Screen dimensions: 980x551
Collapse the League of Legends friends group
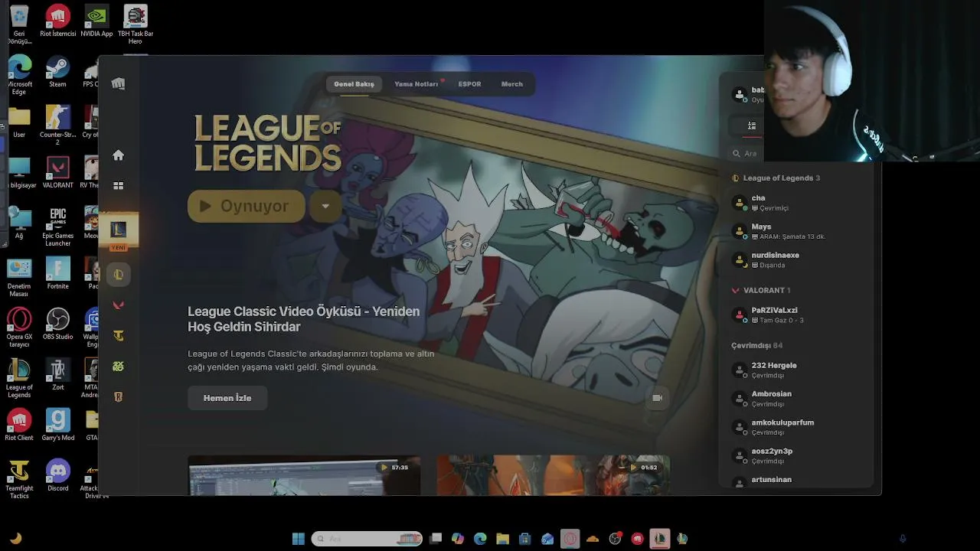click(x=776, y=178)
